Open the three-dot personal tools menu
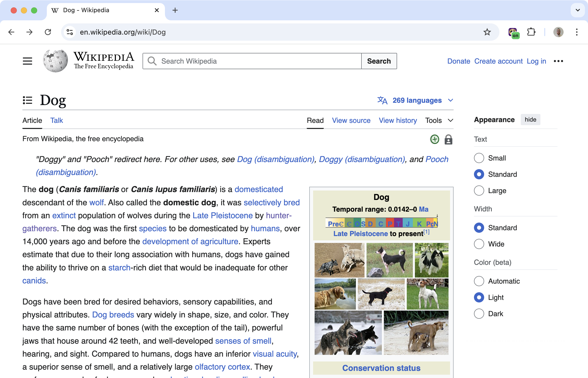Viewport: 588px width, 378px height. pos(558,61)
